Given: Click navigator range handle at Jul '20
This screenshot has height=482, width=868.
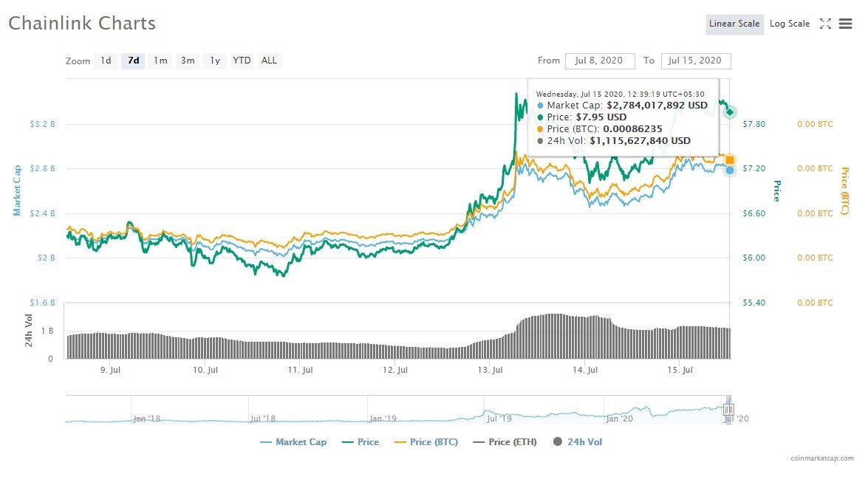Looking at the screenshot, I should pyautogui.click(x=728, y=410).
